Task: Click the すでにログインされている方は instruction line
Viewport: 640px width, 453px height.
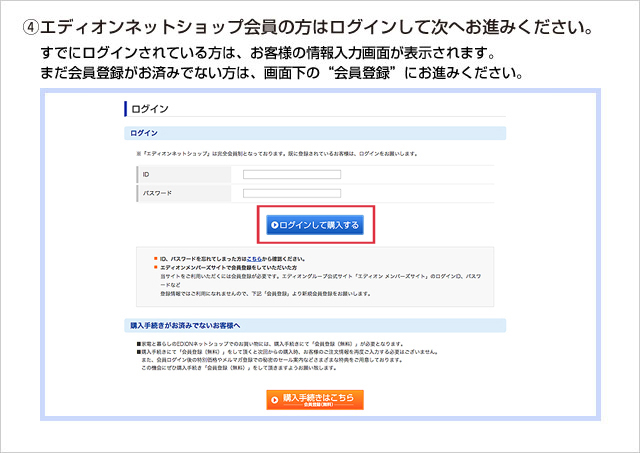Action: tap(268, 53)
